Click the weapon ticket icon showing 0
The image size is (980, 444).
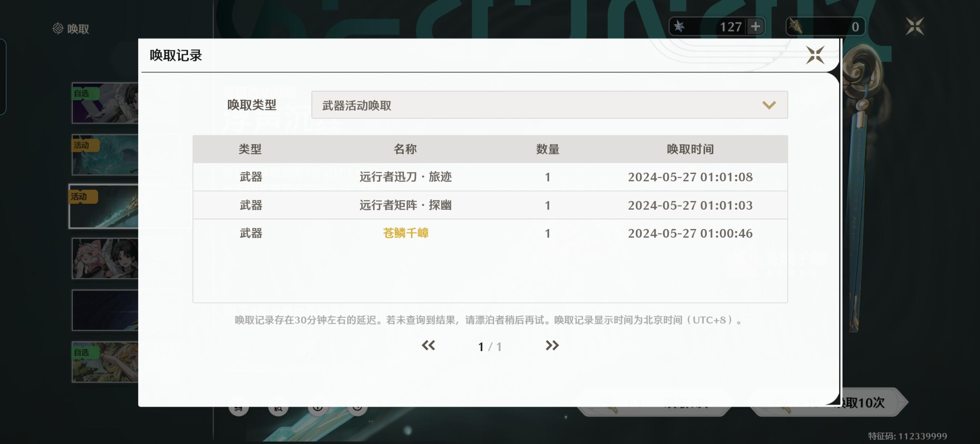[795, 26]
